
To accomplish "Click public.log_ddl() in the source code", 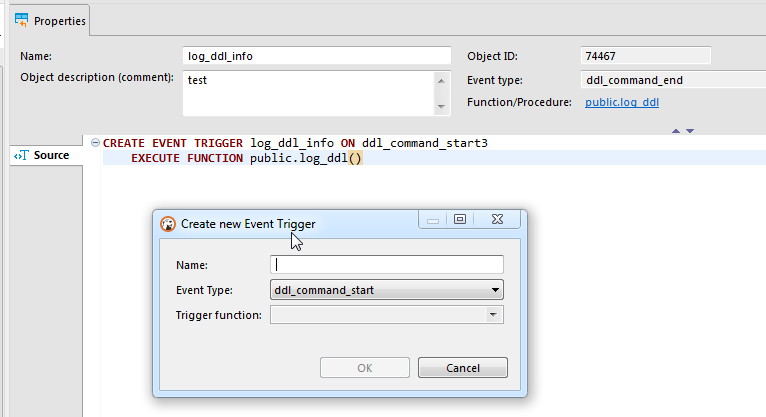I will tap(306, 158).
